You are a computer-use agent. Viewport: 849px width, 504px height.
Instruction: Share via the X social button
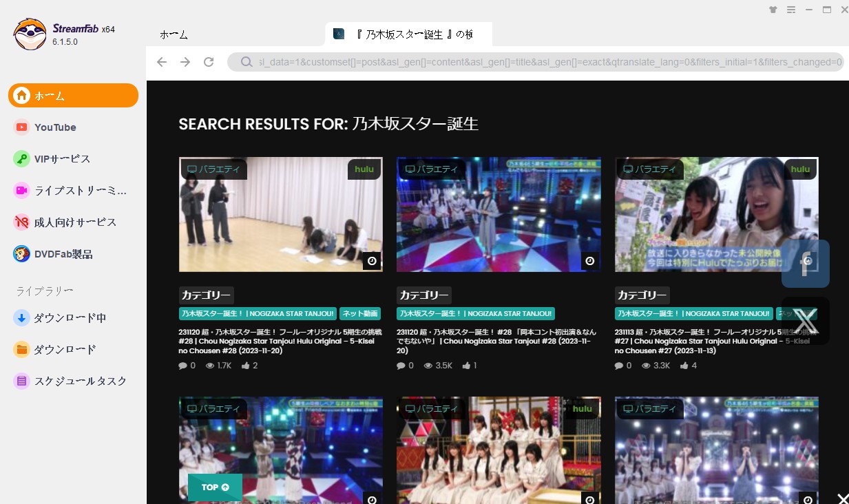(805, 321)
